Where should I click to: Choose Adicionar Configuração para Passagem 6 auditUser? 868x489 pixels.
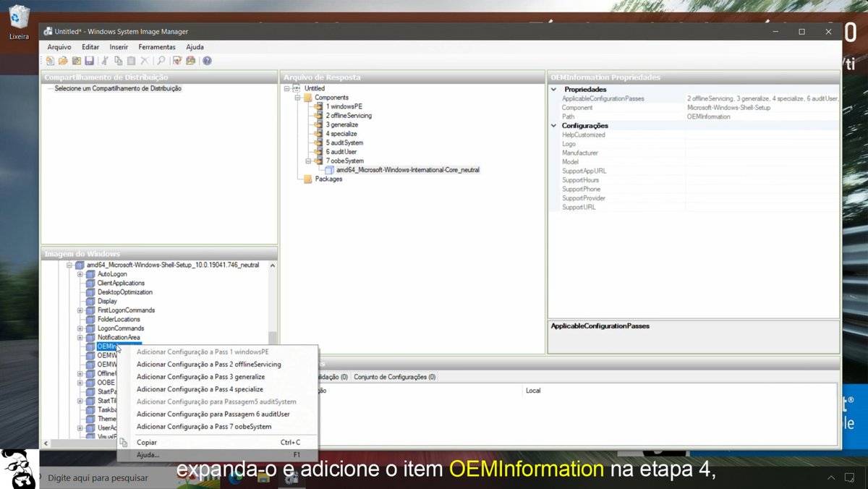217,414
